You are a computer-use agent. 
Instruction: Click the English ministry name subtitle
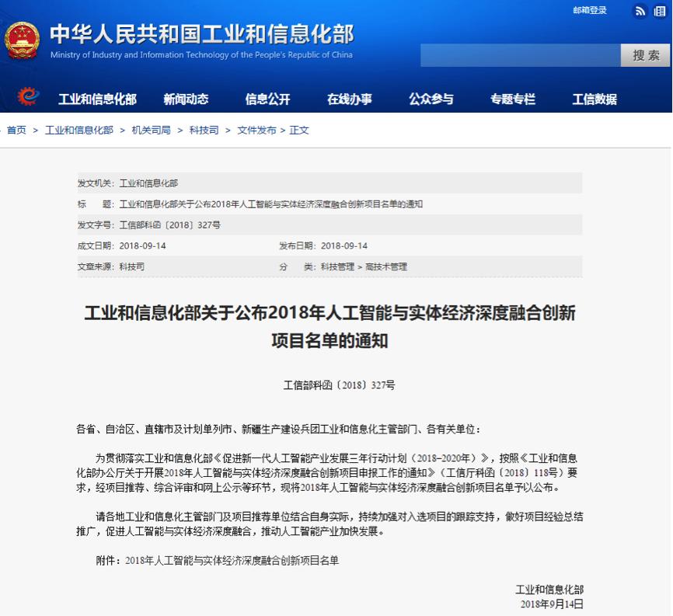pyautogui.click(x=201, y=55)
